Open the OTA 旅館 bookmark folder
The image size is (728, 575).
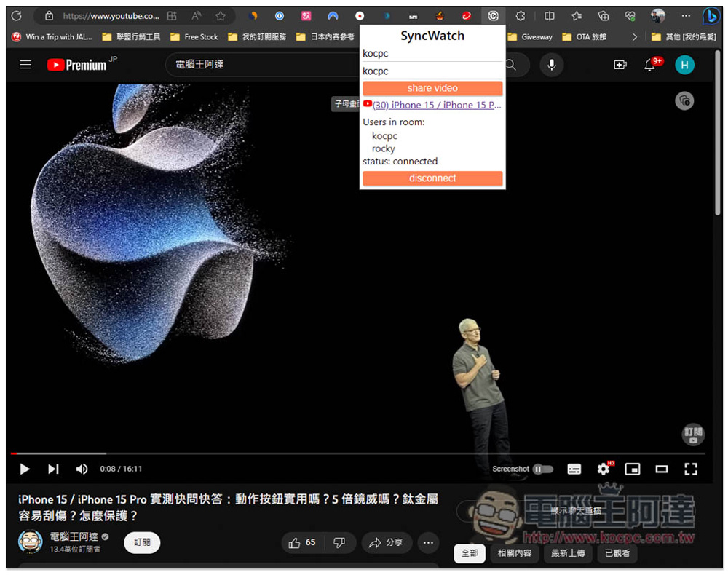click(584, 36)
